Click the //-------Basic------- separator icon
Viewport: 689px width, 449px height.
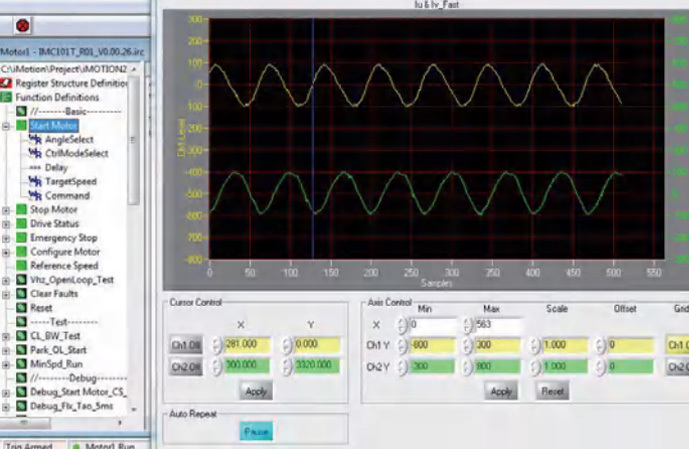click(x=22, y=111)
